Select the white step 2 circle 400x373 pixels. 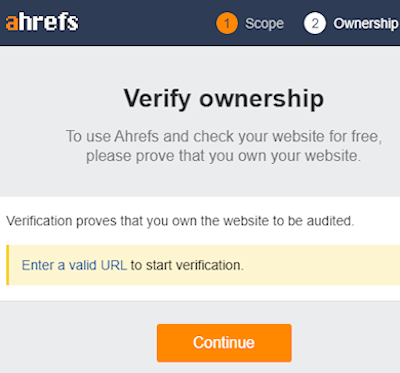[x=315, y=23]
